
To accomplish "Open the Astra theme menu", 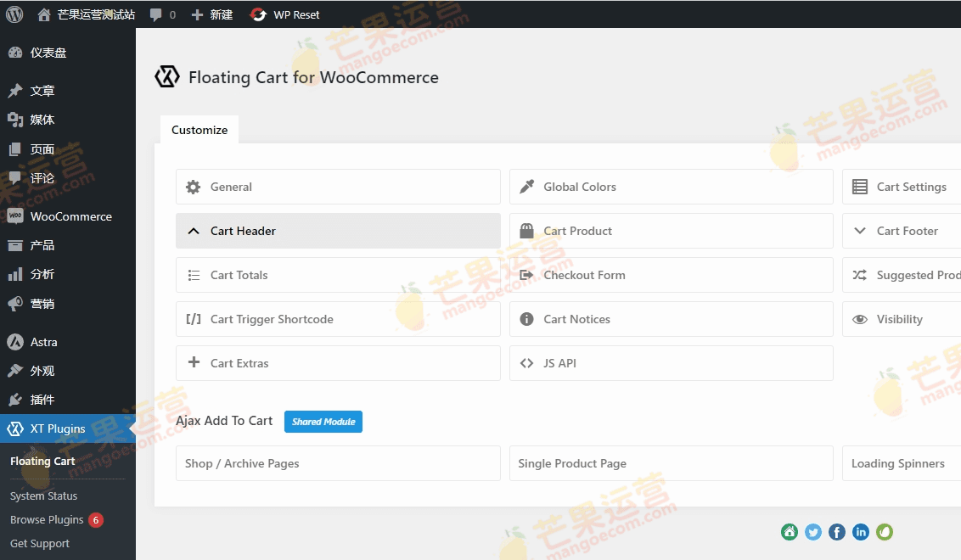I will click(67, 342).
